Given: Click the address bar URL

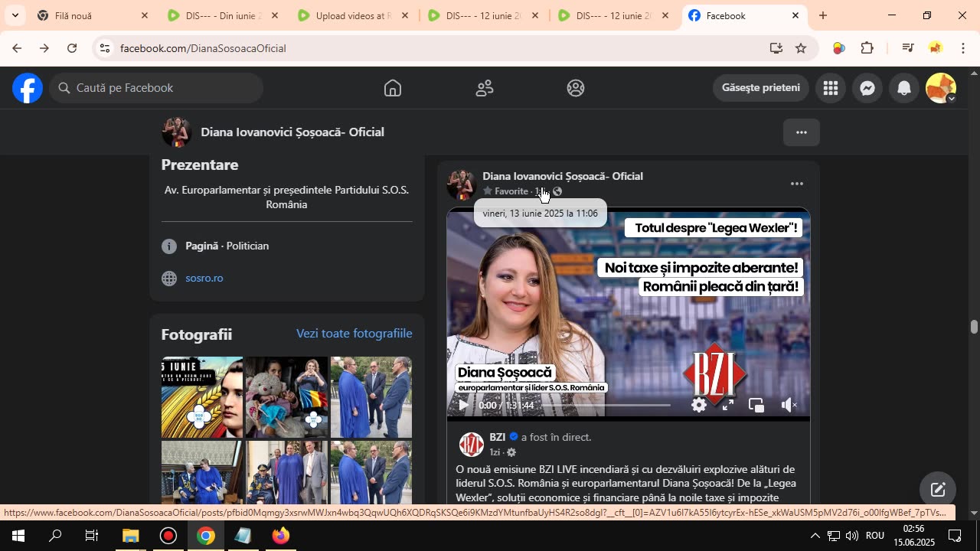Looking at the screenshot, I should point(203,48).
